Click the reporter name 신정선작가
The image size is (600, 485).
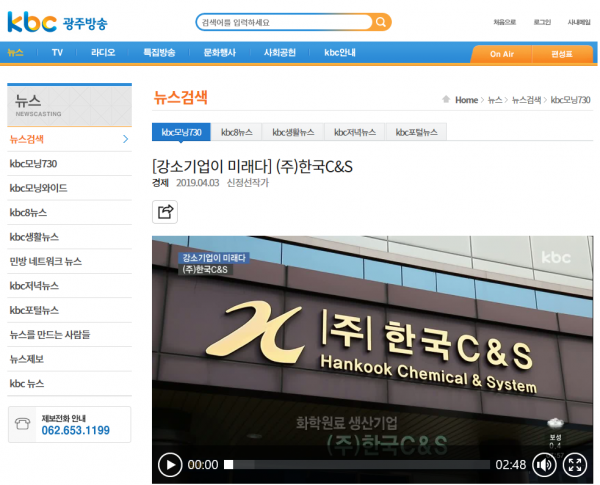tap(248, 183)
